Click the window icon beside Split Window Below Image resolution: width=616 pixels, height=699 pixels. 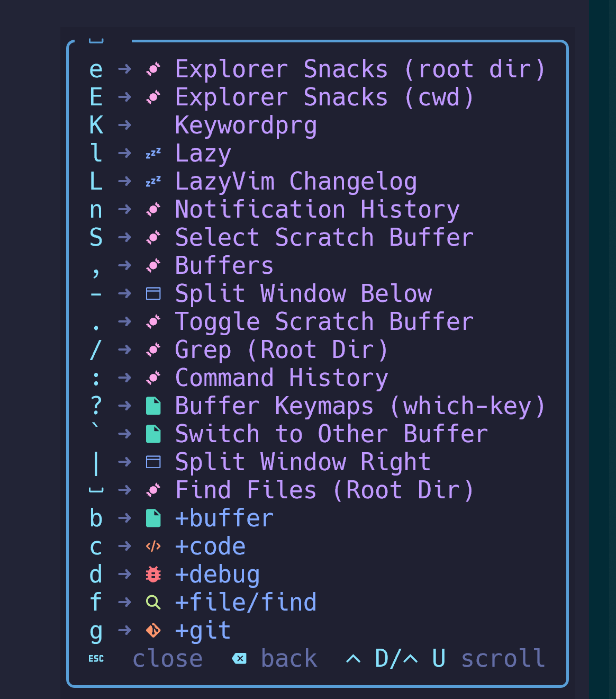(153, 293)
